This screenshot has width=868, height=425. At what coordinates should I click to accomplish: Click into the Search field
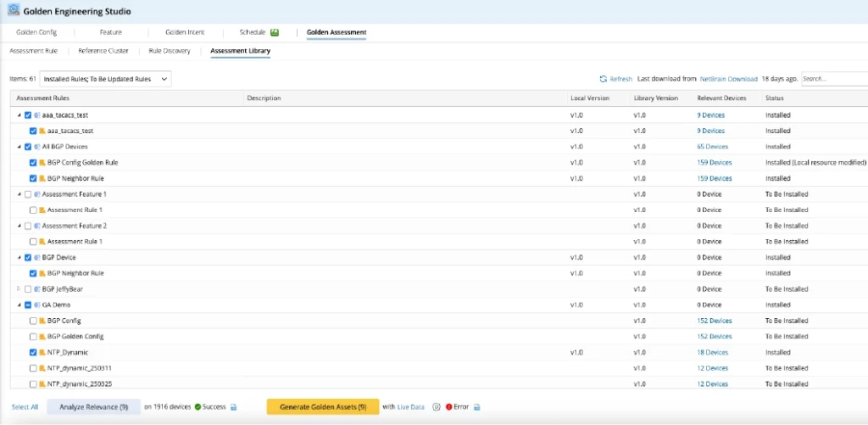[835, 79]
